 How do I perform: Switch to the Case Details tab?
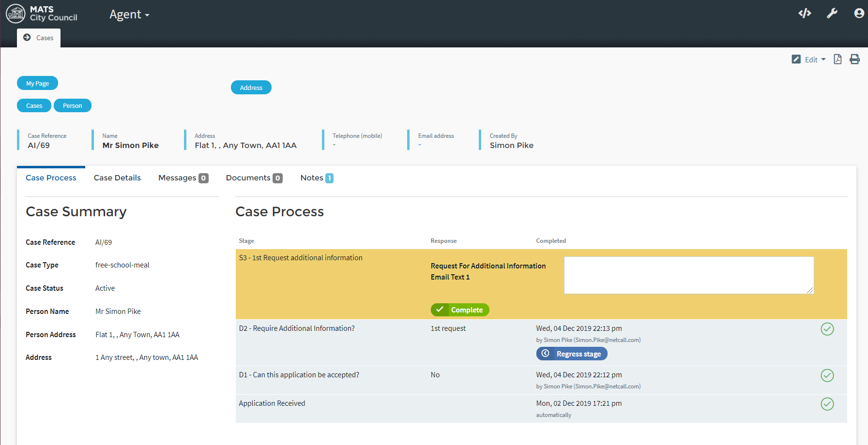point(117,178)
